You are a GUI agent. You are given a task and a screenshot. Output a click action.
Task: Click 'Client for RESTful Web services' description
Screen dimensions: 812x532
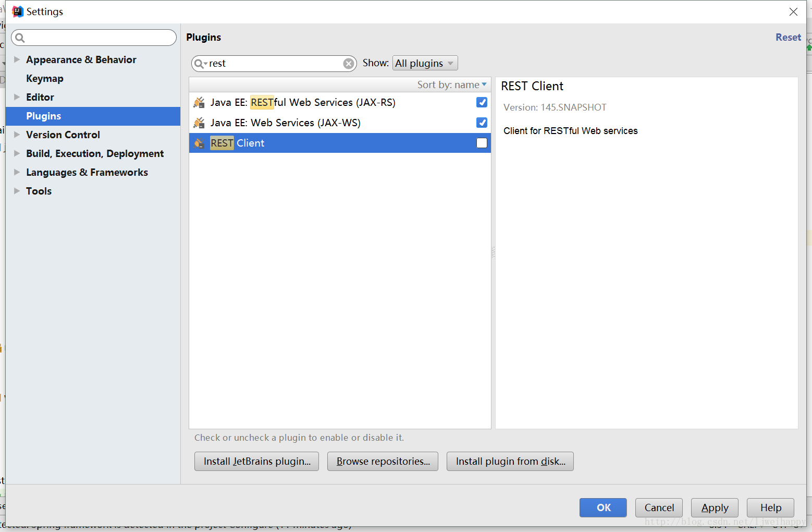pyautogui.click(x=571, y=131)
